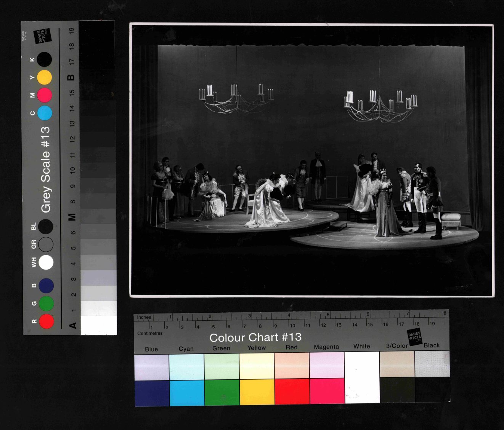Click the Danes Picta logo on Grey Scale card
The height and width of the screenshot is (430, 504).
tap(42, 36)
